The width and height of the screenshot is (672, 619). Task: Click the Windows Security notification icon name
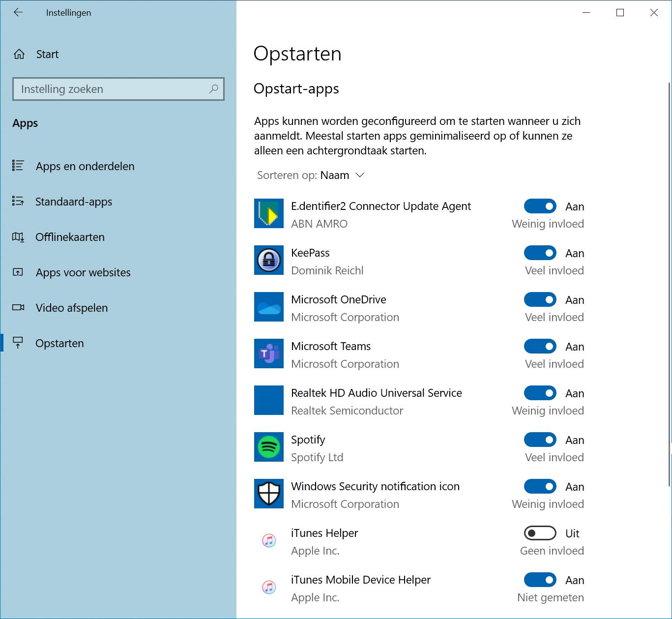pos(375,486)
